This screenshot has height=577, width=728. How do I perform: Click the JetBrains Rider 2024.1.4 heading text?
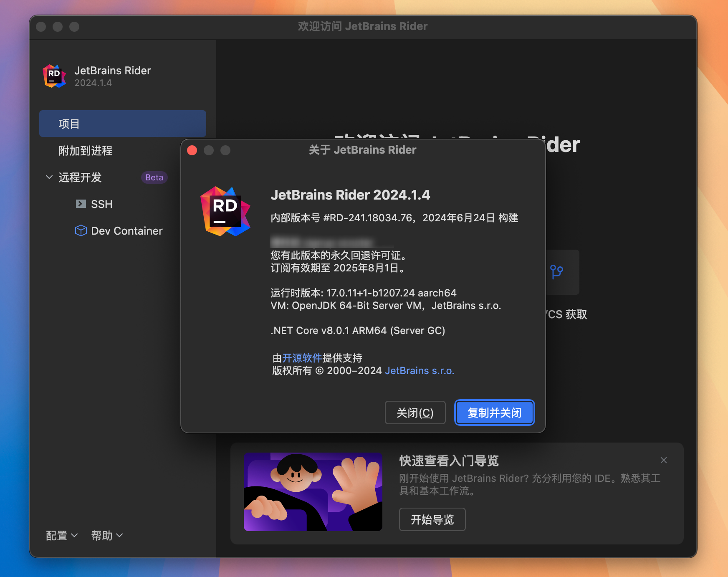pyautogui.click(x=350, y=195)
